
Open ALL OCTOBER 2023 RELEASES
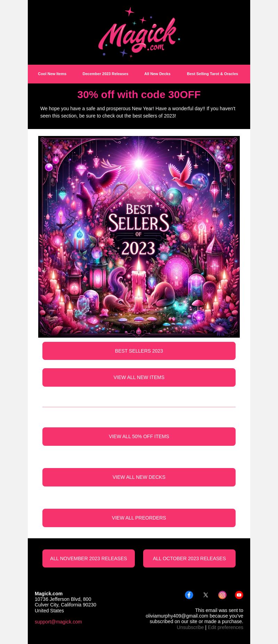(x=189, y=558)
